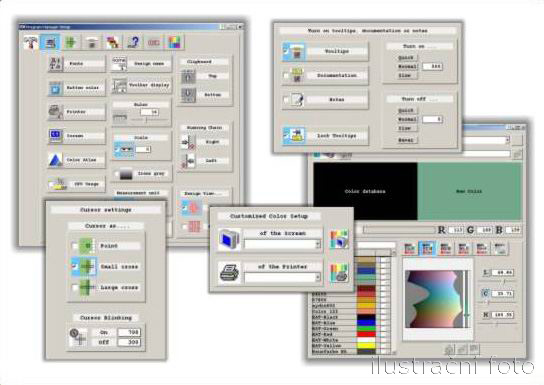Open screen color setup icon beside dropdown
544x385 pixels.
pyautogui.click(x=339, y=239)
